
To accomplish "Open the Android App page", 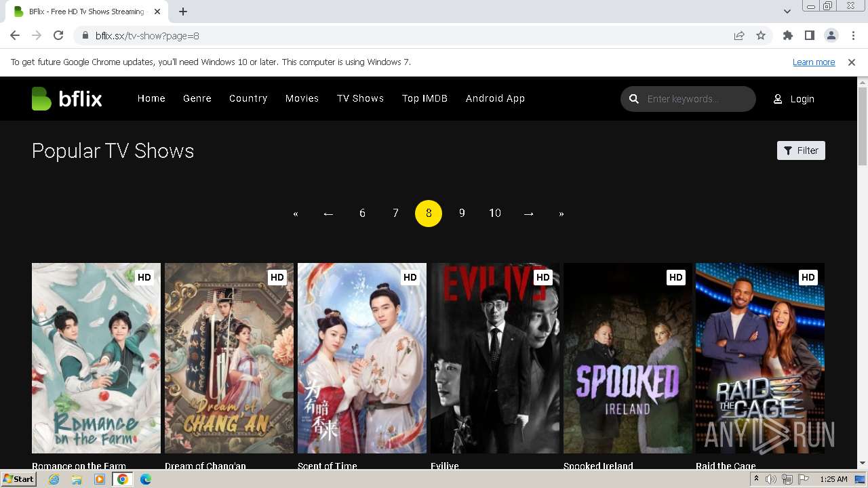I will coord(495,98).
